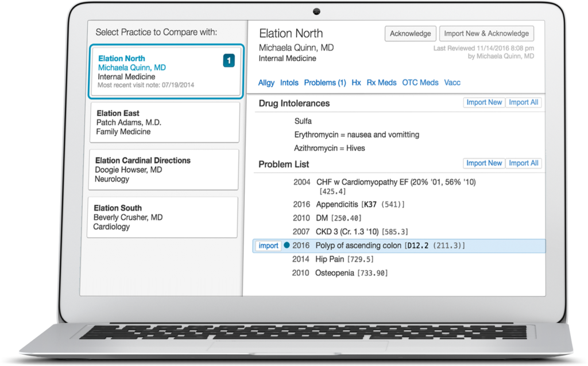Click the Acknowledge button
Screen dimensions: 588x366
pos(410,34)
